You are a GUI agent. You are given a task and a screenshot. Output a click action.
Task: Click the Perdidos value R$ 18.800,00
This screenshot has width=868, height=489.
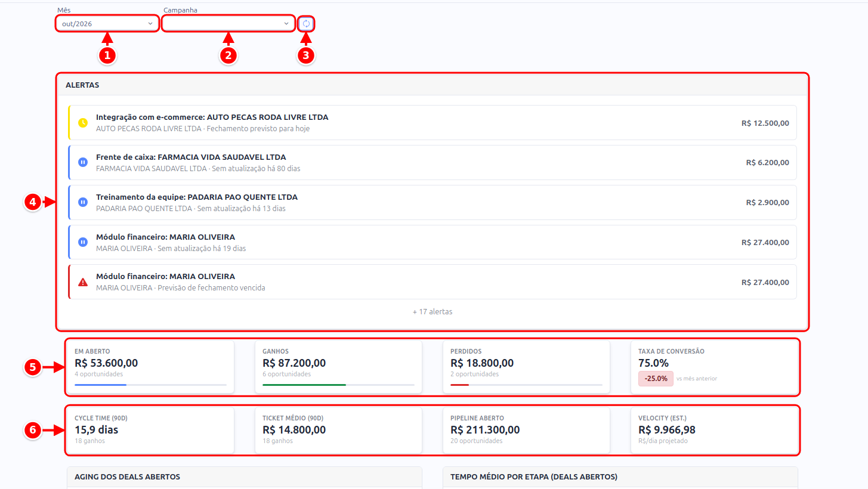pyautogui.click(x=482, y=363)
